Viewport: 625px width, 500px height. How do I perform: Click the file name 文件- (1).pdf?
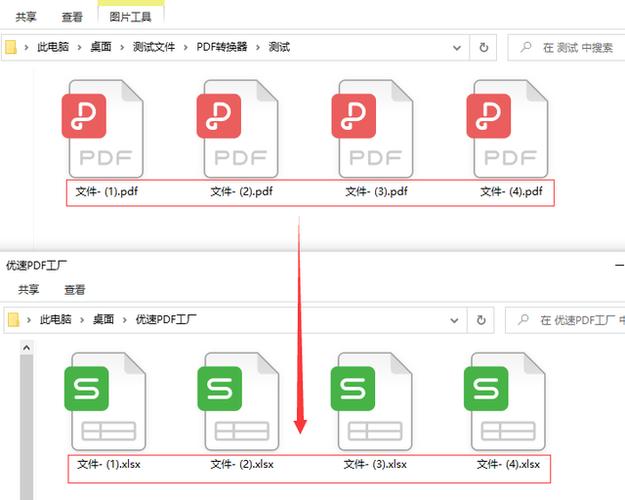(x=107, y=191)
